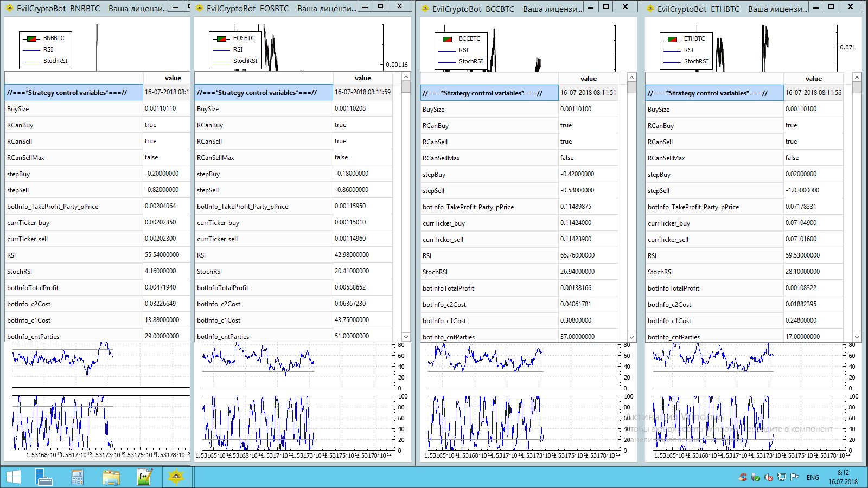
Task: Click the BCCBTC candlestick legend marker
Action: pyautogui.click(x=447, y=39)
